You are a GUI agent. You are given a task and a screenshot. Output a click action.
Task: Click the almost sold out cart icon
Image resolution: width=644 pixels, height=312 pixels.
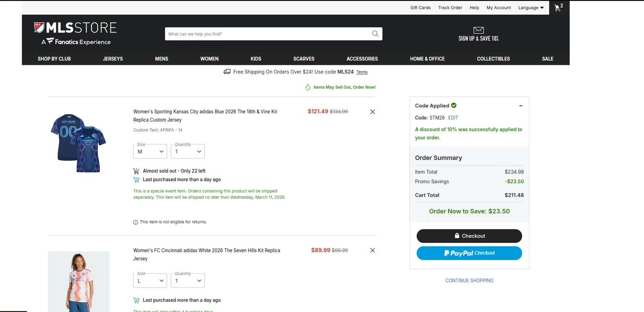point(136,171)
